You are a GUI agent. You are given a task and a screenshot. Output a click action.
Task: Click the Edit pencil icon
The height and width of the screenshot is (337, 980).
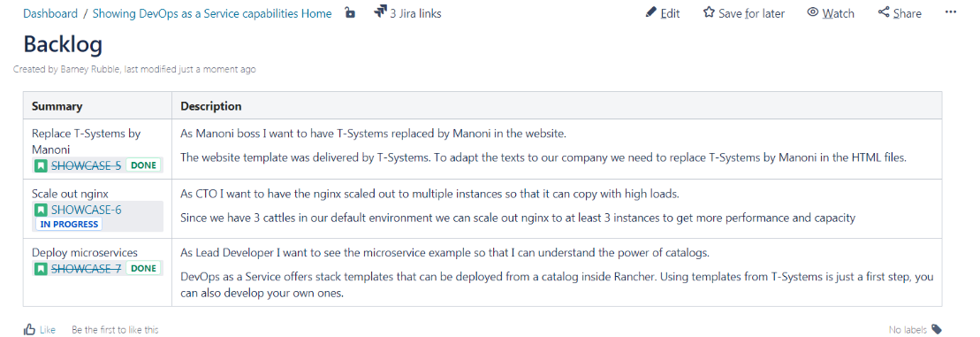point(650,12)
